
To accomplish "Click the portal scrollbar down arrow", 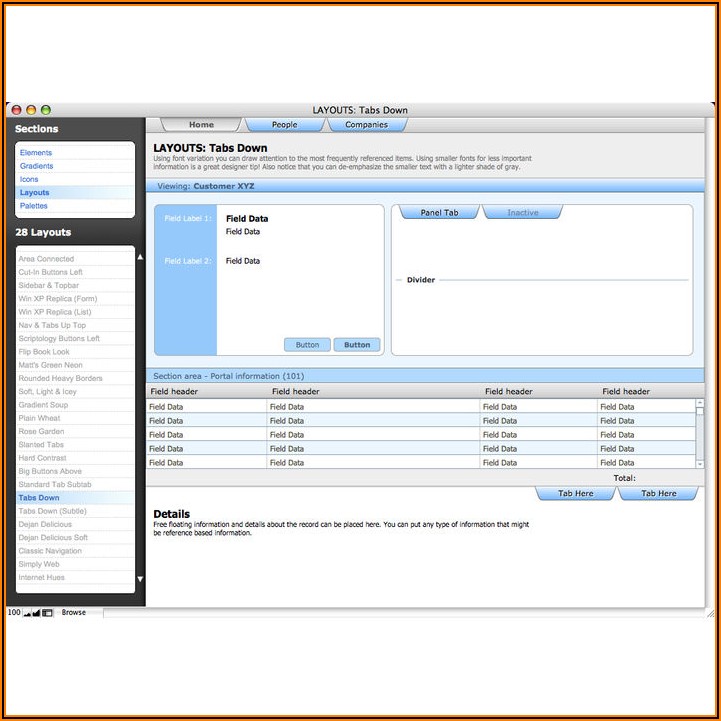I will (699, 463).
